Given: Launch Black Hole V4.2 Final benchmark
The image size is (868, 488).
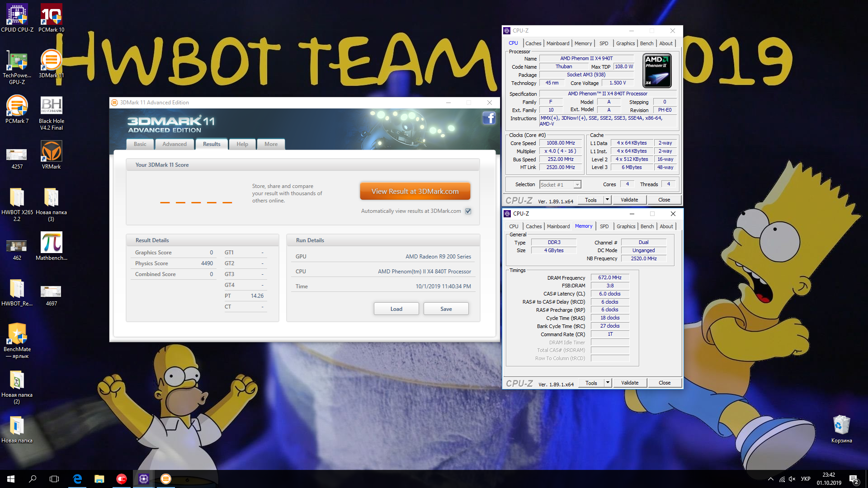Looking at the screenshot, I should (51, 113).
